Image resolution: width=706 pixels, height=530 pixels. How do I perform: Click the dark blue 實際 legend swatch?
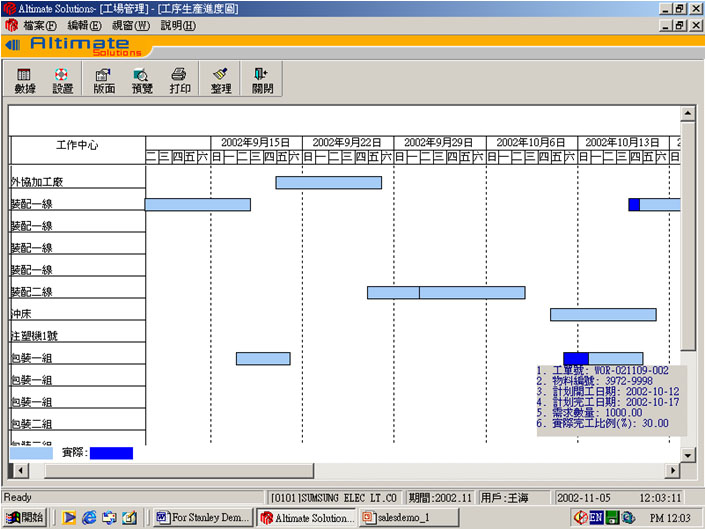click(x=110, y=453)
